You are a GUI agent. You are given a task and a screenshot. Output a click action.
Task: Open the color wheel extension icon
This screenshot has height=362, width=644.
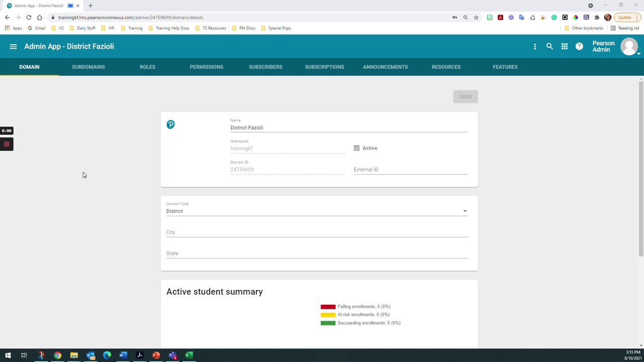576,17
